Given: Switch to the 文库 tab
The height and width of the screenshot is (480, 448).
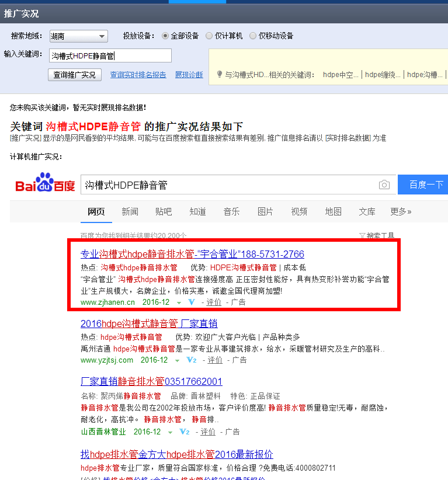Looking at the screenshot, I should [x=367, y=211].
